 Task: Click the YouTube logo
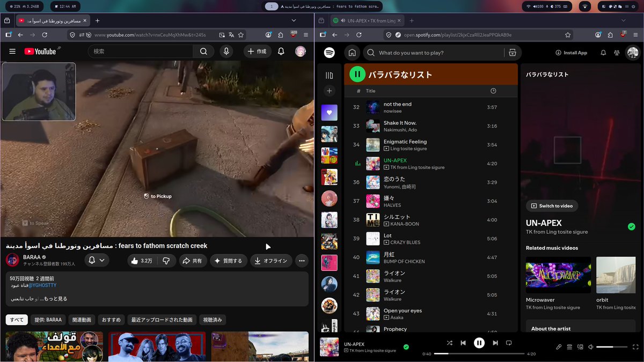click(41, 51)
